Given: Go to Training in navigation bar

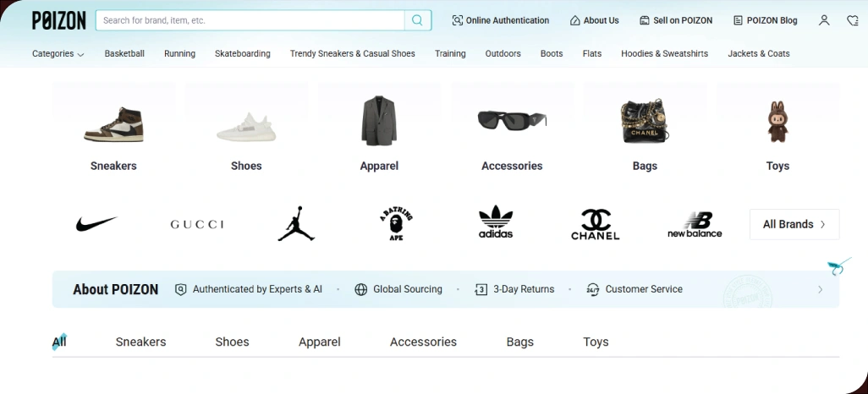Looking at the screenshot, I should tap(450, 53).
